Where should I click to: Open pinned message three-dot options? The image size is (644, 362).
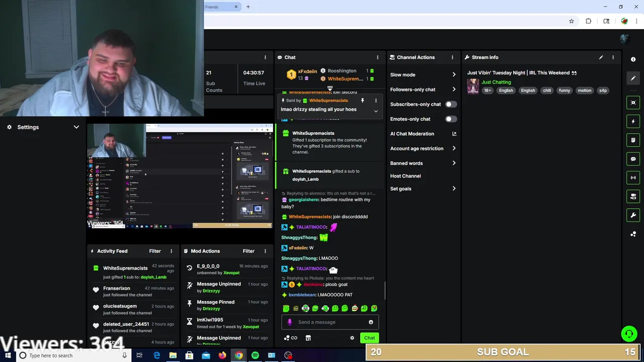tap(375, 101)
